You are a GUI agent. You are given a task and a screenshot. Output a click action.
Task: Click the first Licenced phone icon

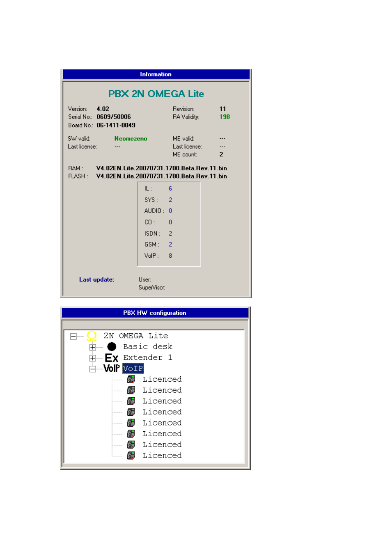131,380
